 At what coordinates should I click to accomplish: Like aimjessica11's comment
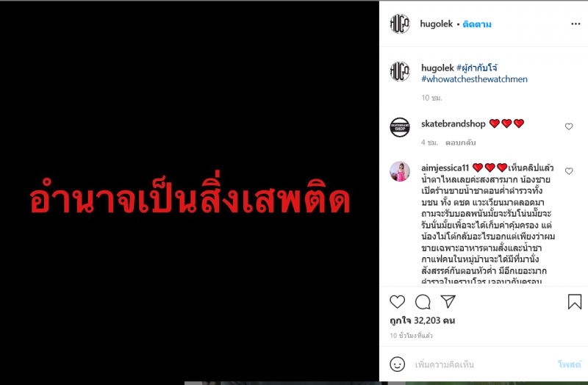(569, 171)
